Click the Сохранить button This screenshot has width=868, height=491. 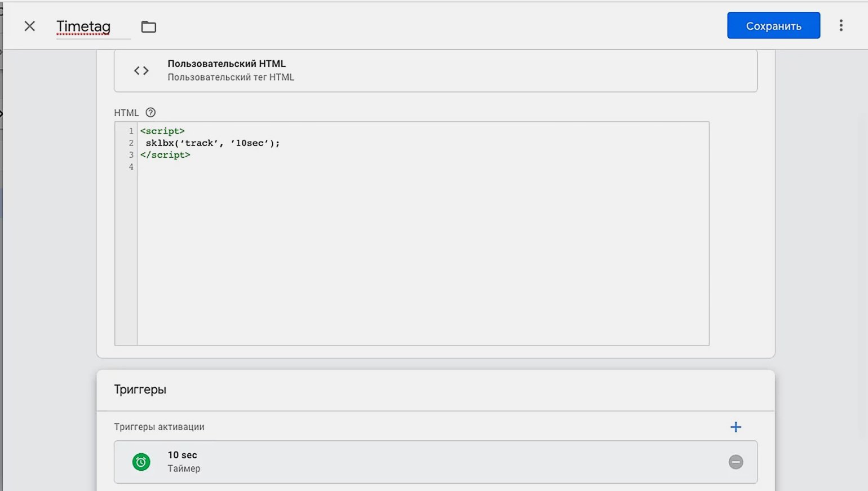coord(773,26)
